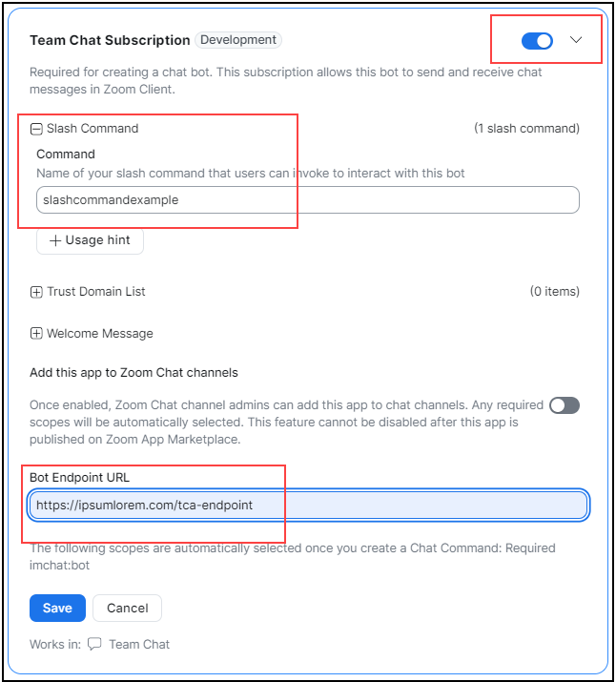Expand Trust Domain List plus icon
This screenshot has height=682, width=616.
(36, 292)
